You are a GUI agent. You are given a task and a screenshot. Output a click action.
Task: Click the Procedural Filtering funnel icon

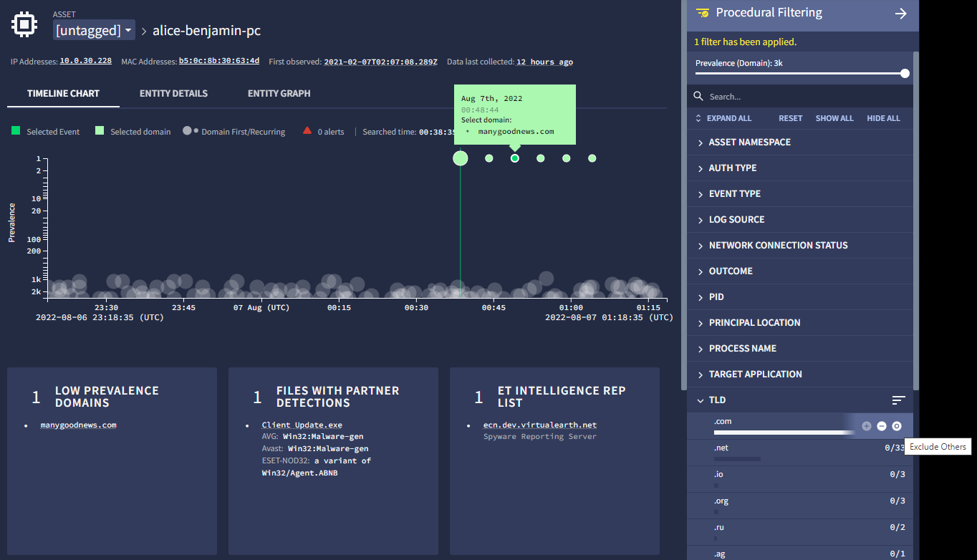pyautogui.click(x=701, y=11)
